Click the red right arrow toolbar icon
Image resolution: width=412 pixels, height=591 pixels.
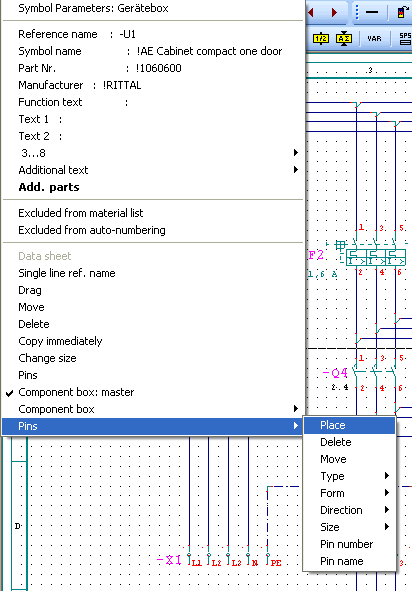334,12
